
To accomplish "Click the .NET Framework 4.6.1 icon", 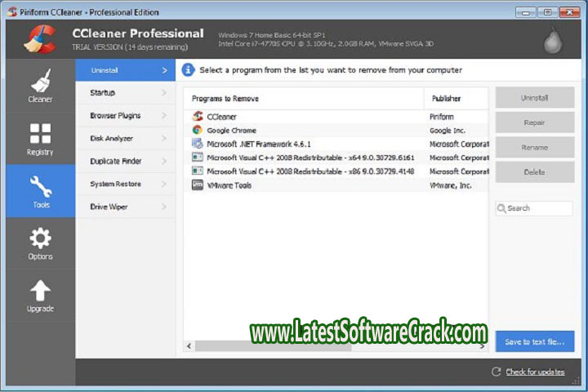I will (x=198, y=144).
